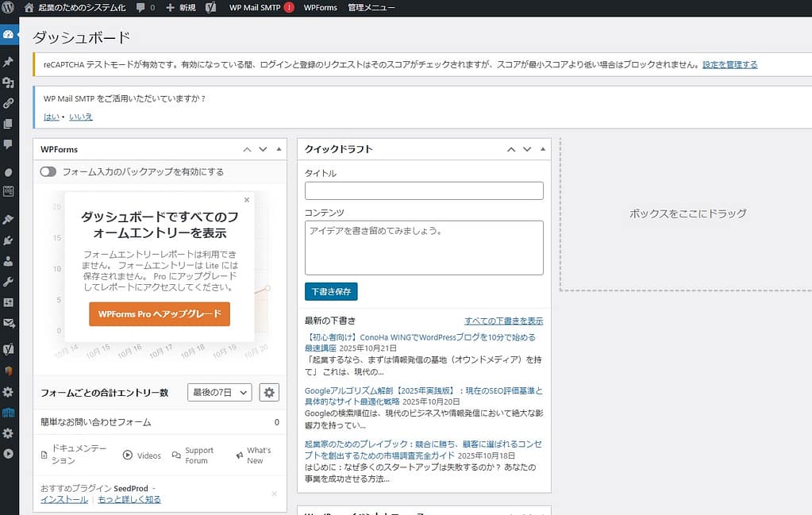Viewport: 812px width, 515px height.
Task: Move the WPForms widget down with arrow
Action: click(x=263, y=149)
